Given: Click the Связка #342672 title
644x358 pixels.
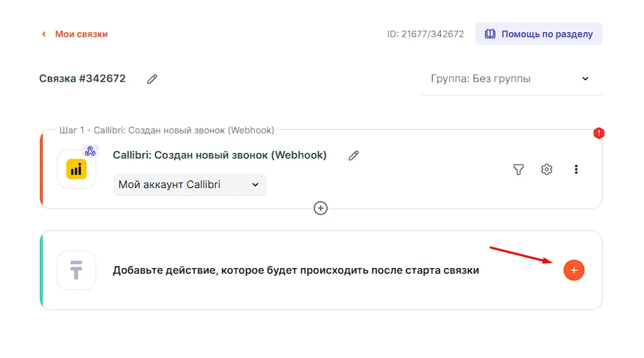Looking at the screenshot, I should [83, 79].
